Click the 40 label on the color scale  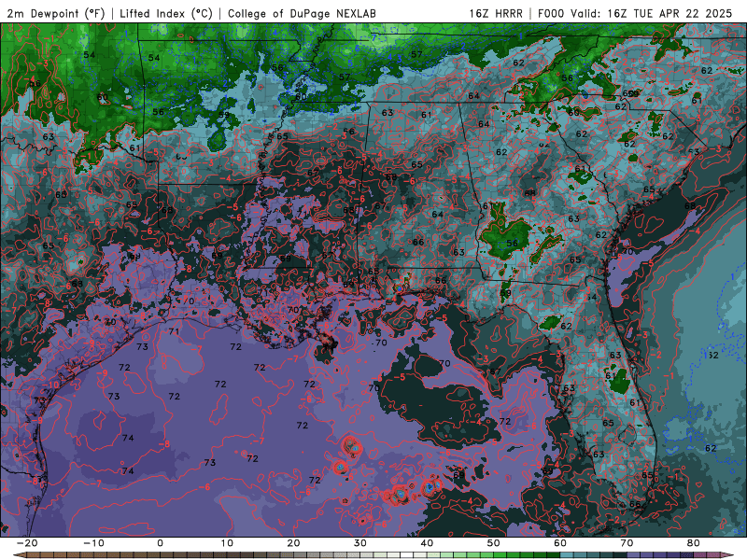tap(427, 543)
